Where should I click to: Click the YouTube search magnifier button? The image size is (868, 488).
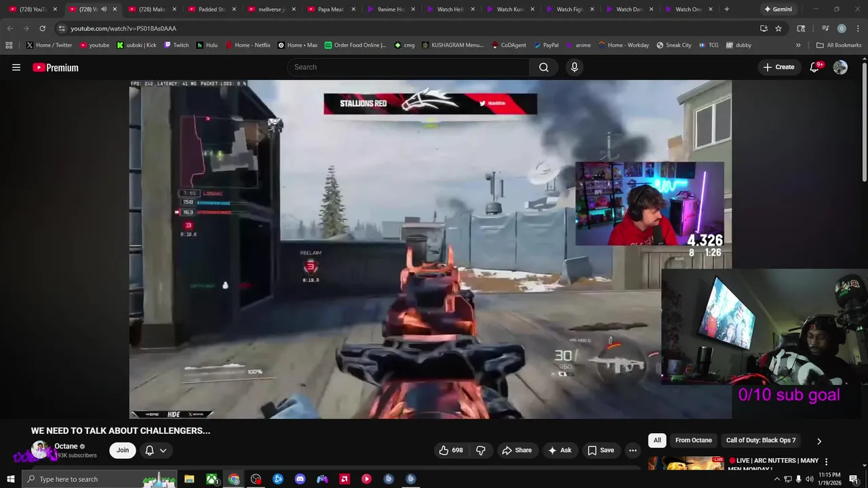pos(544,67)
